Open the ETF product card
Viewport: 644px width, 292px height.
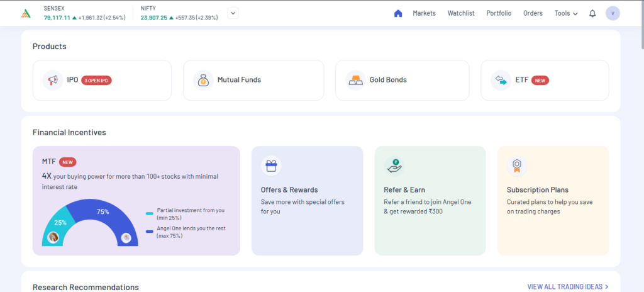click(x=545, y=80)
